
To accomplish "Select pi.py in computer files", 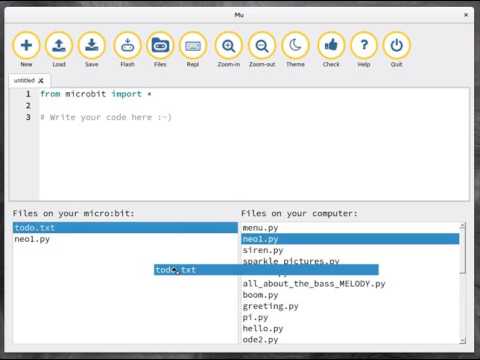I will coord(350,317).
